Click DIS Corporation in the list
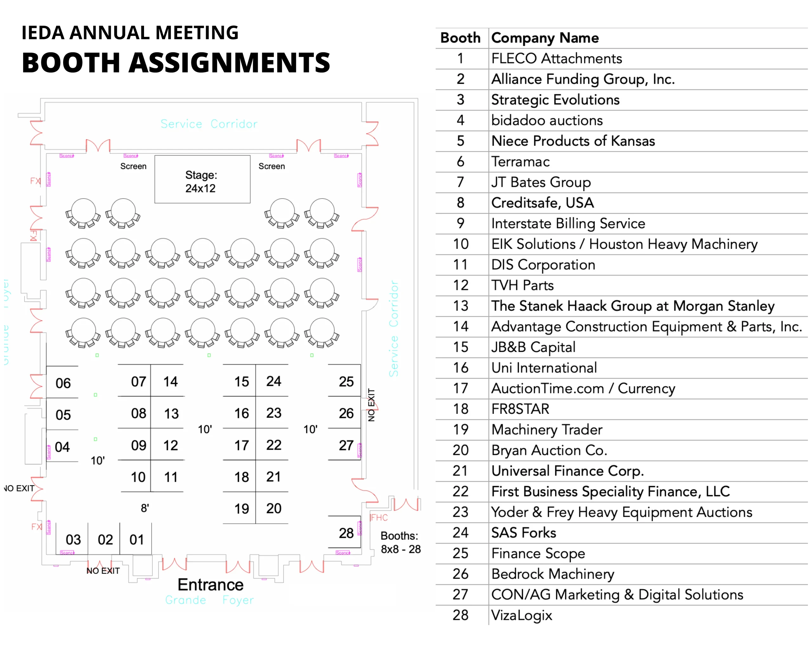The image size is (812, 650). tap(543, 265)
